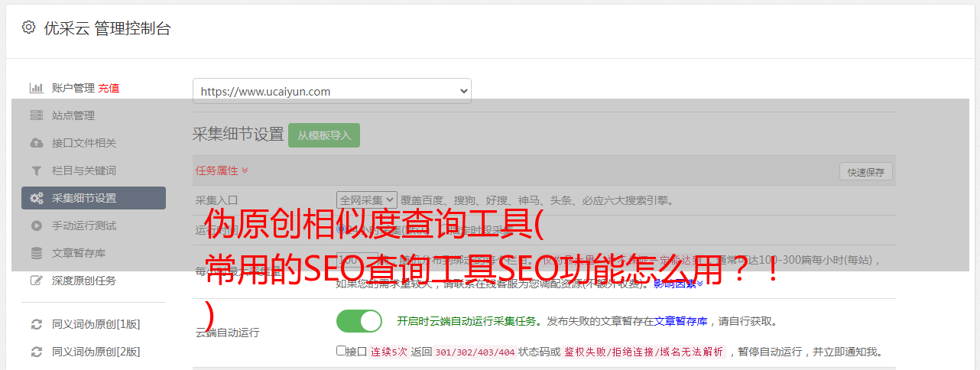Click the green 从模板导入 button
Image resolution: width=980 pixels, height=370 pixels.
coord(324,135)
